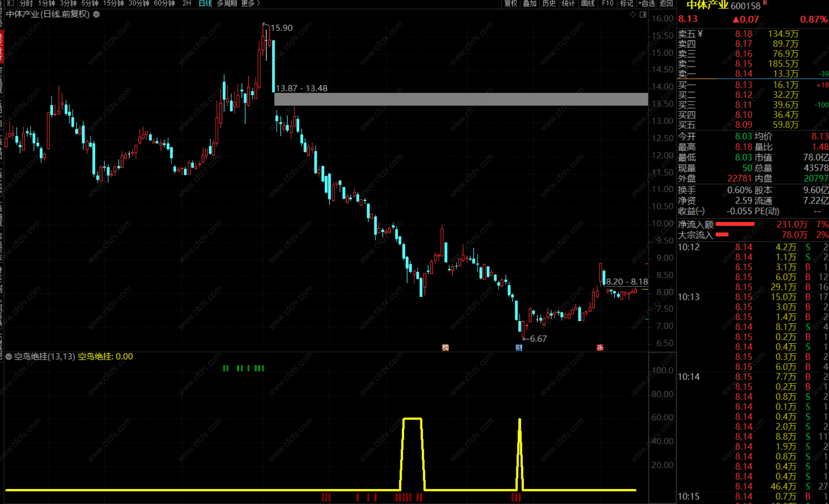Click the 财 marker icon on chart
The width and height of the screenshot is (829, 504).
(x=519, y=347)
